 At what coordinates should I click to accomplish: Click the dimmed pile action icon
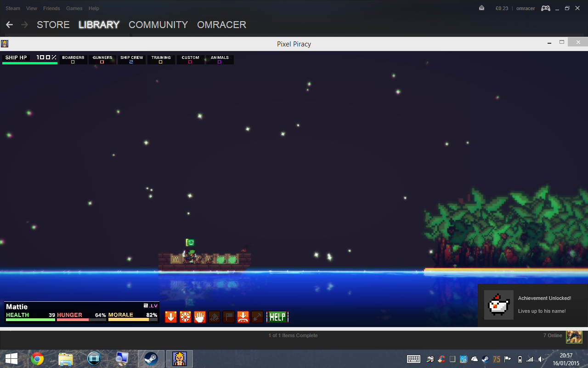pos(214,316)
